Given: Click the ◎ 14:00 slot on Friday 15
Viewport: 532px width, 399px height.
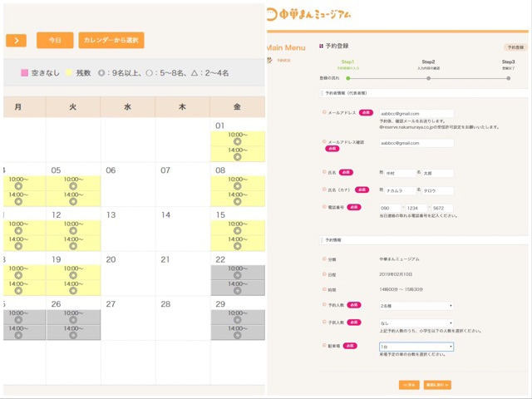Looking at the screenshot, I should pos(238,243).
